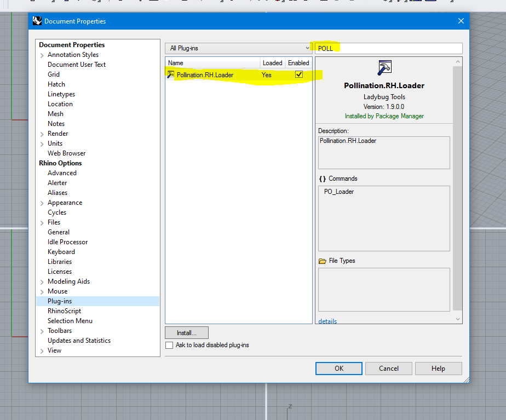
Task: Close the Document Properties dialog
Action: point(461,21)
